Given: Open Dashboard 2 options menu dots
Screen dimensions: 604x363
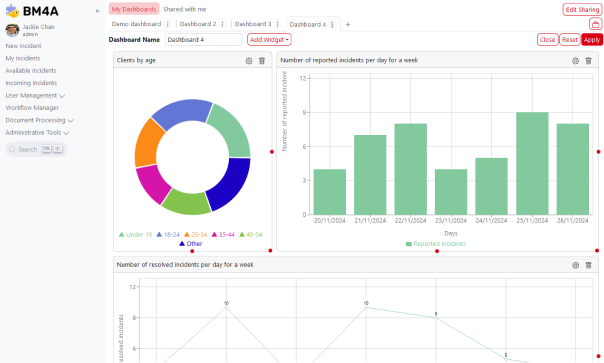Looking at the screenshot, I should pos(222,24).
